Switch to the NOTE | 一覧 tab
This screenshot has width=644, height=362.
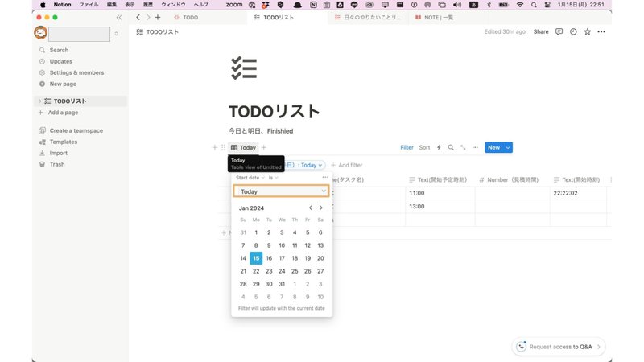click(x=435, y=17)
